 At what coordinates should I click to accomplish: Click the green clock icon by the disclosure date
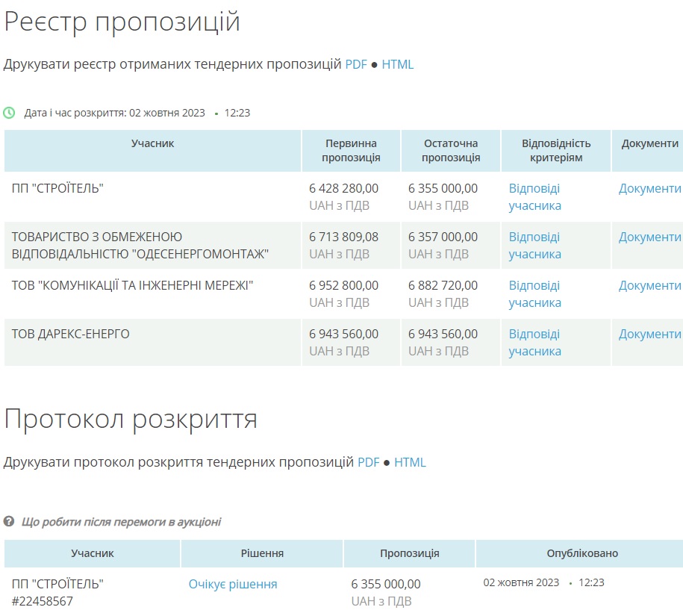(9, 113)
